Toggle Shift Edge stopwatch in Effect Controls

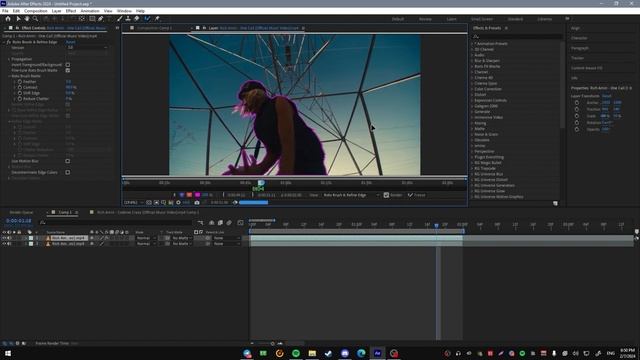pyautogui.click(x=20, y=93)
